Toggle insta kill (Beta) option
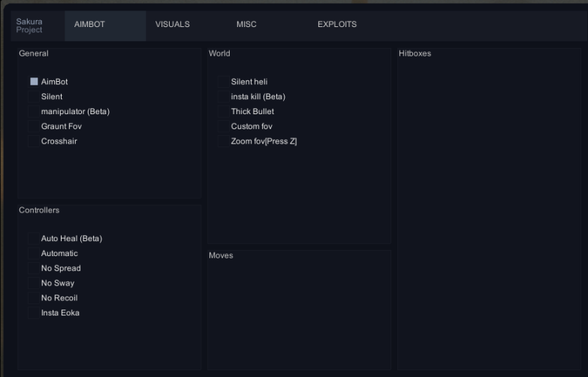Viewport: 588px width, 377px height. pos(224,97)
